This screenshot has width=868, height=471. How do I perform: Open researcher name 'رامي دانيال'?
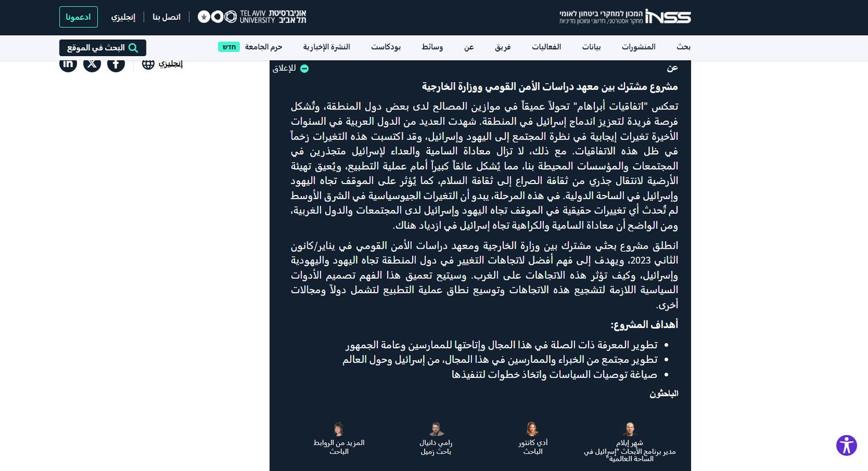click(x=436, y=443)
